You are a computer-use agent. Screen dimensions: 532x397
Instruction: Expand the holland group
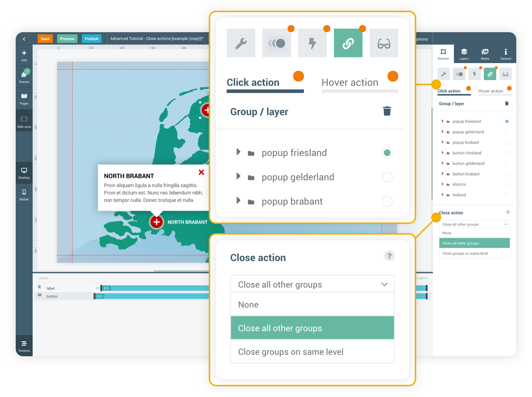443,195
